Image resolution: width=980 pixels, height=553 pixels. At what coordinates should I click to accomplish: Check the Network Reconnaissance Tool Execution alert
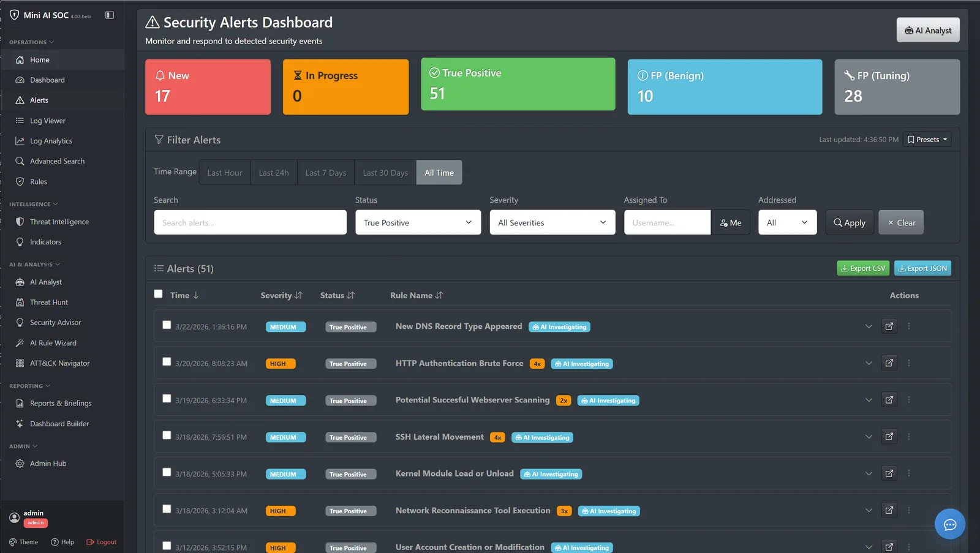click(x=167, y=509)
